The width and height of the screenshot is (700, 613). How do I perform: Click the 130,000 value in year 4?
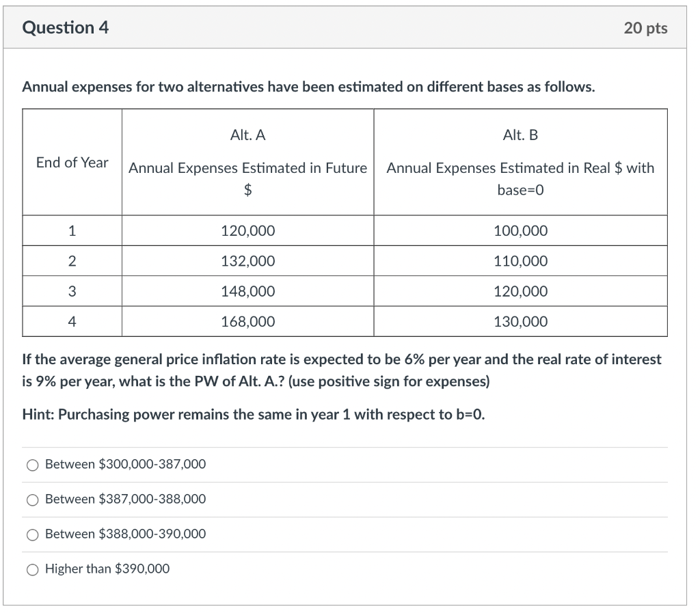tap(520, 321)
